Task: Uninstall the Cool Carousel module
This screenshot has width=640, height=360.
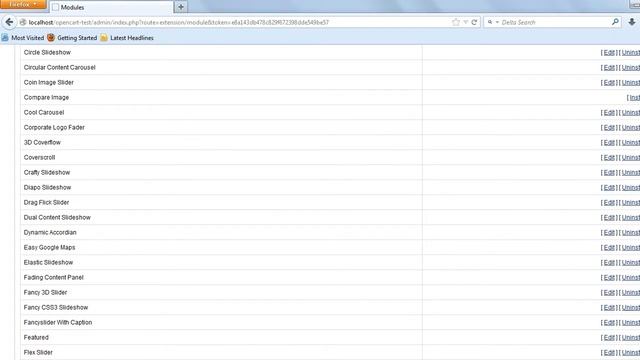Action: click(631, 113)
